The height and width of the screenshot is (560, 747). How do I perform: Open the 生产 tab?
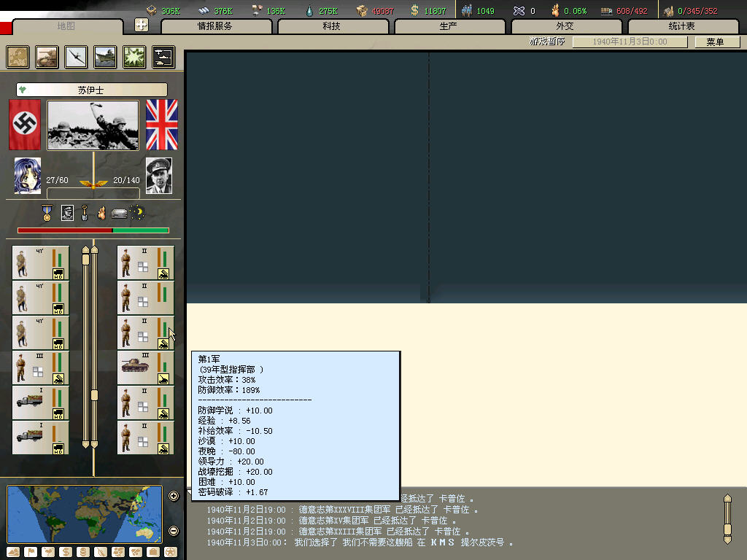pos(449,26)
